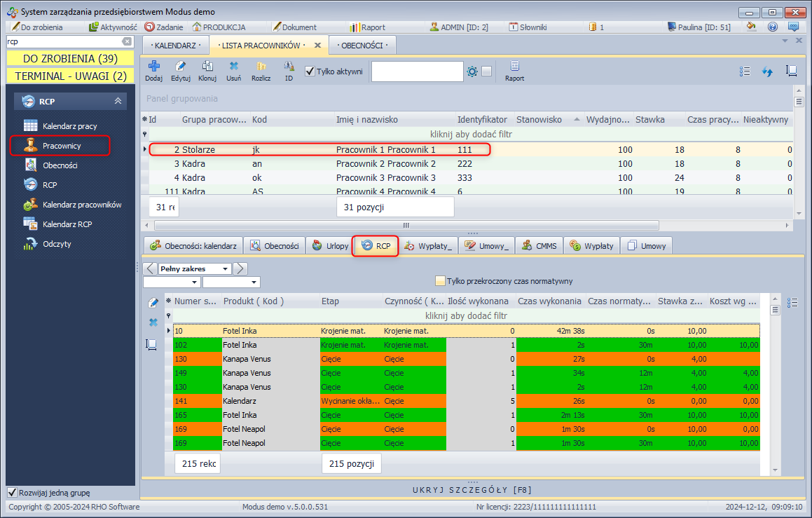Open Kalendarz pracy in the sidebar

(x=69, y=126)
